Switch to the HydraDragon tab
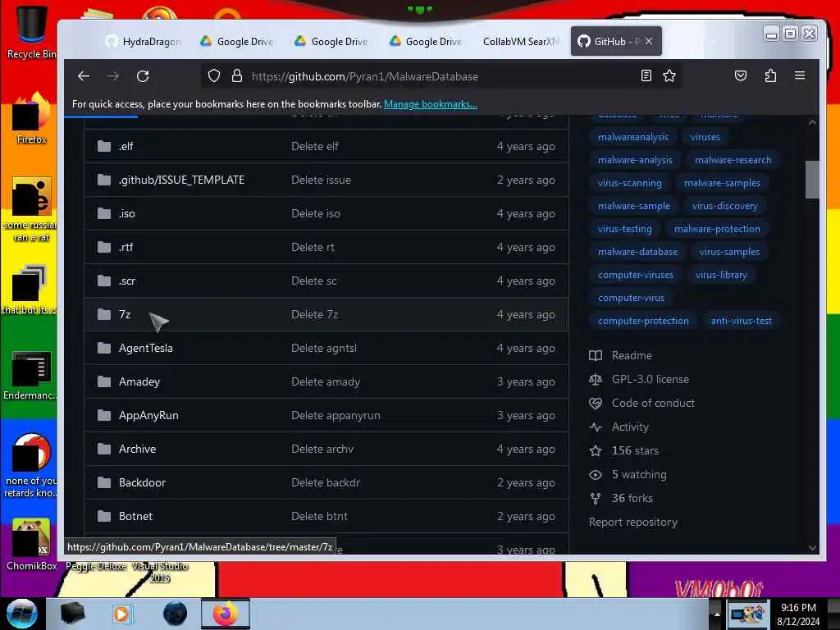The height and width of the screenshot is (630, 840). point(143,41)
